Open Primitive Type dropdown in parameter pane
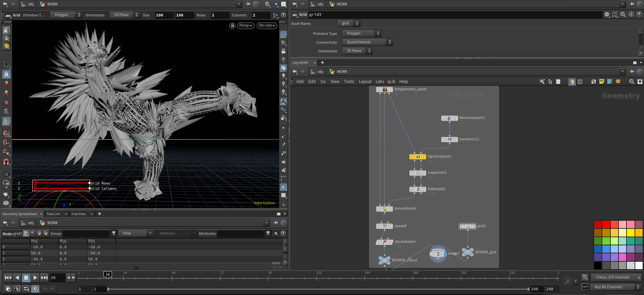 (x=362, y=33)
